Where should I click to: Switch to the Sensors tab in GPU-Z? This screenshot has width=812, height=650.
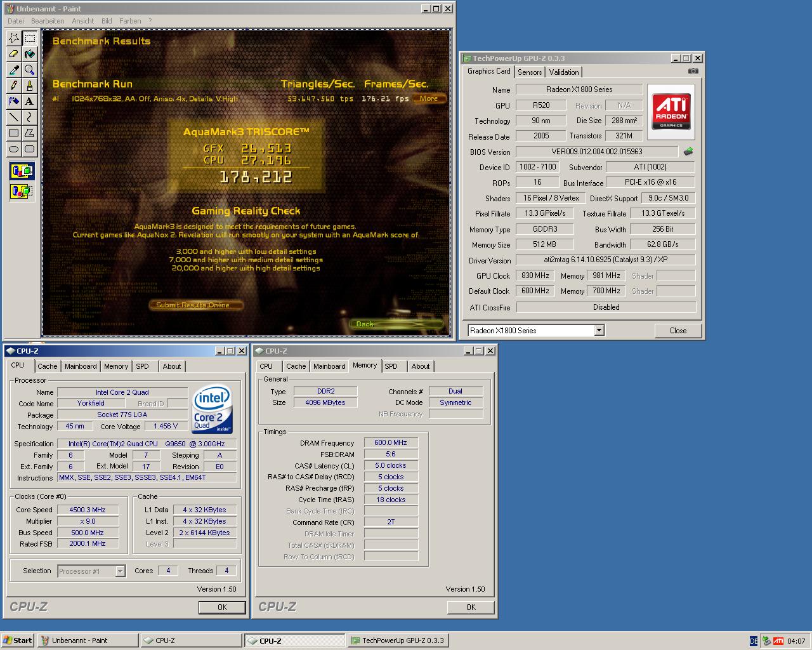[x=530, y=72]
